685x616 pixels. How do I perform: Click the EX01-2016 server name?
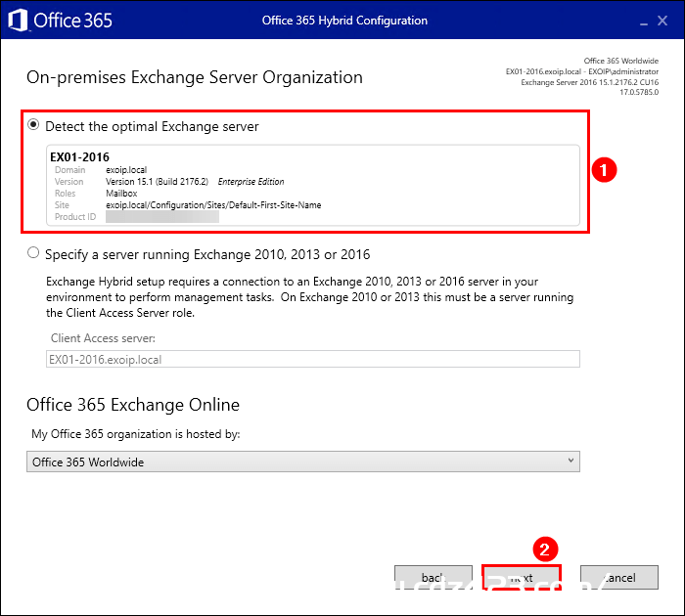[79, 156]
